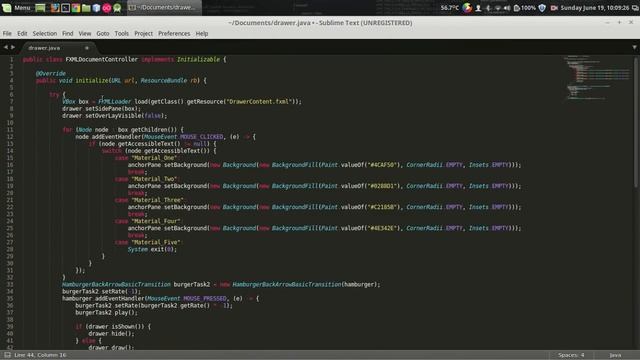Screen dimensions: 640x360
Task: Open the Bluetooth tray icon
Action: click(488, 8)
